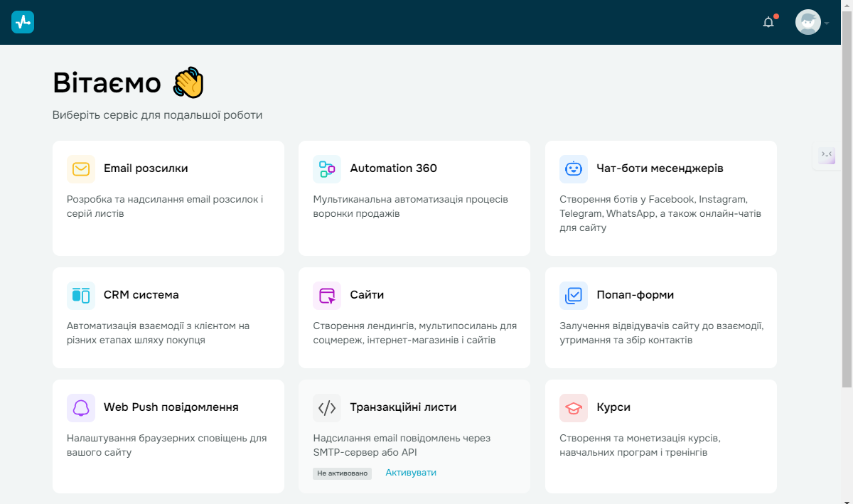Open the Попап-форми service card
853x504 pixels.
pyautogui.click(x=660, y=317)
